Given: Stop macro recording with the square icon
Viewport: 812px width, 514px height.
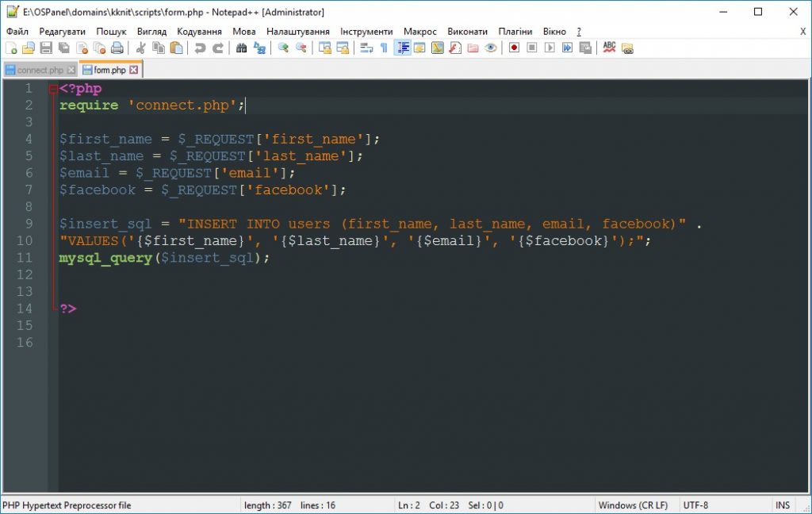Looking at the screenshot, I should [x=532, y=48].
